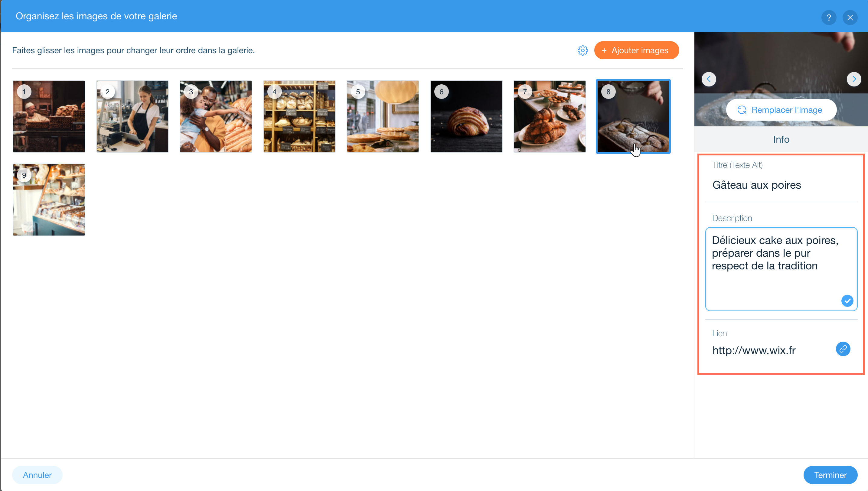Click the close X icon
868x491 pixels.
click(x=851, y=17)
